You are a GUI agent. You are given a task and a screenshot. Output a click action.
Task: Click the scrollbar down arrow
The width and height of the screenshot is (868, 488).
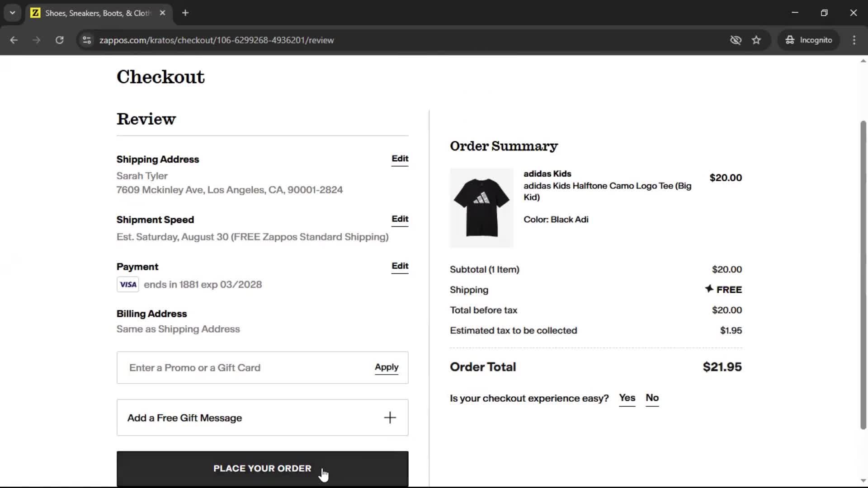(863, 481)
